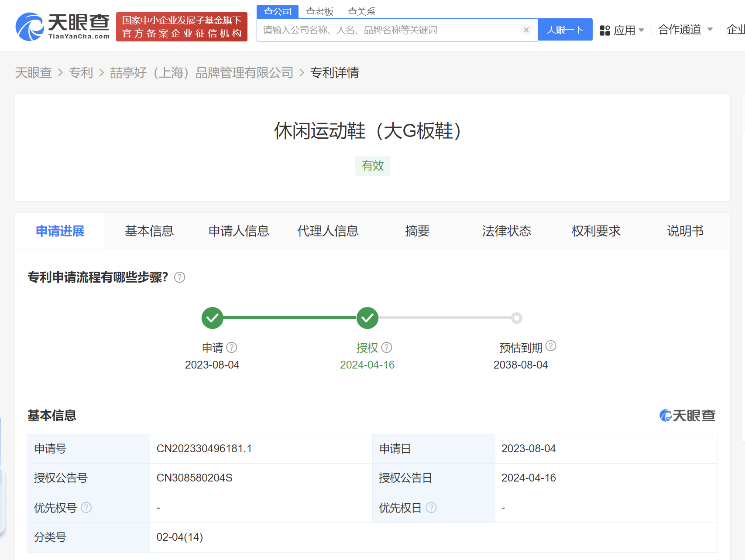The image size is (745, 560).
Task: Select the 权利要求 tab
Action: 596,231
